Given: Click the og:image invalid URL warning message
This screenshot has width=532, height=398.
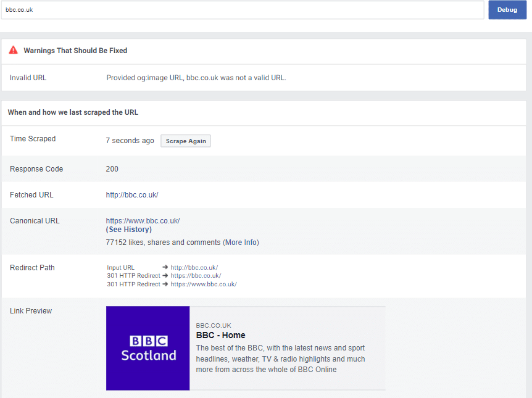Looking at the screenshot, I should tap(196, 78).
